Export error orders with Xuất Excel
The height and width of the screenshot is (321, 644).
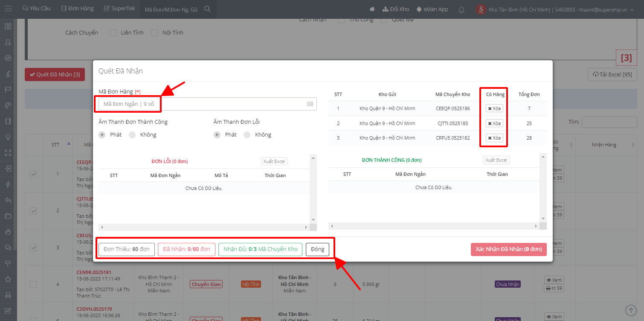pos(274,161)
